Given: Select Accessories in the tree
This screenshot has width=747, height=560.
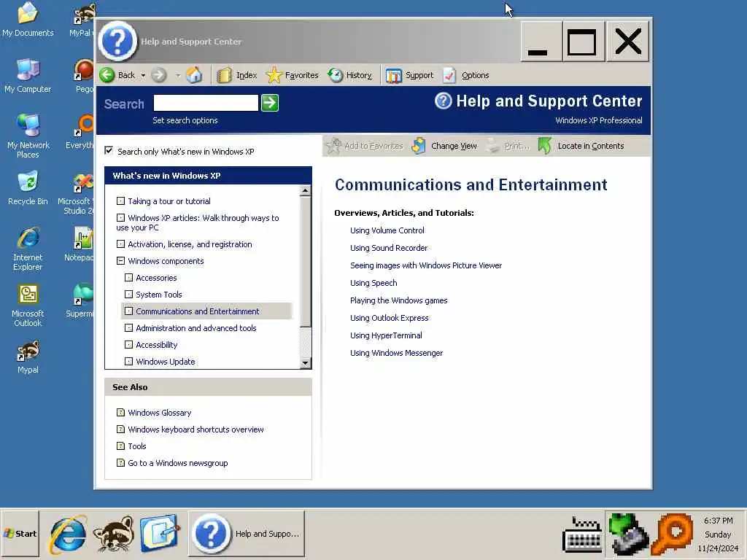Looking at the screenshot, I should point(156,278).
